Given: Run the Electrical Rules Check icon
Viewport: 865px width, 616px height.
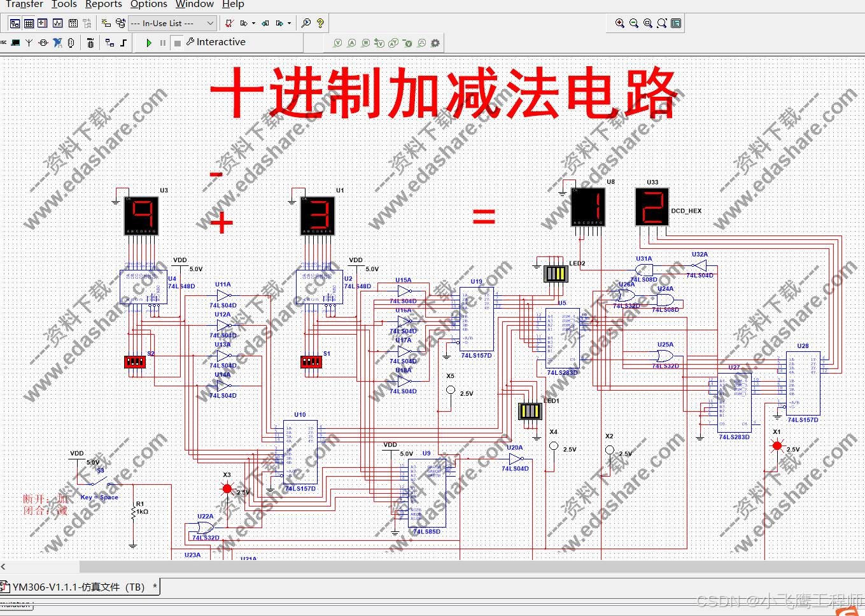Looking at the screenshot, I should click(x=230, y=24).
